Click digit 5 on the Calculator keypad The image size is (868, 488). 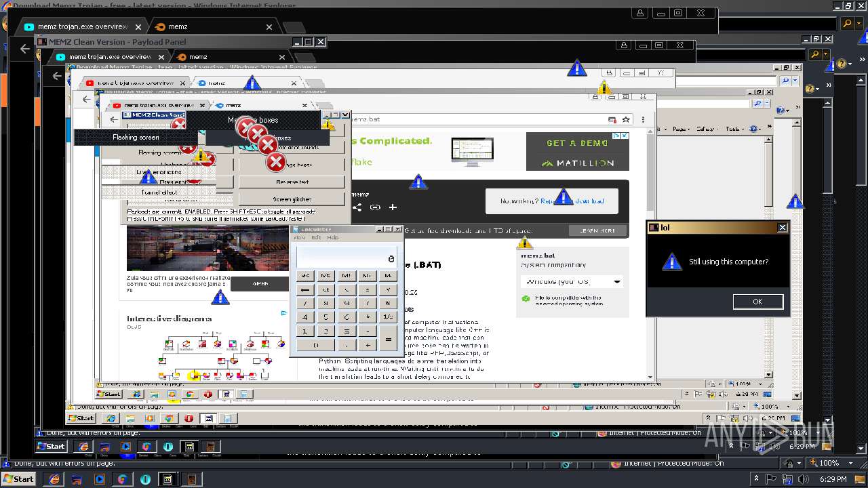point(326,317)
